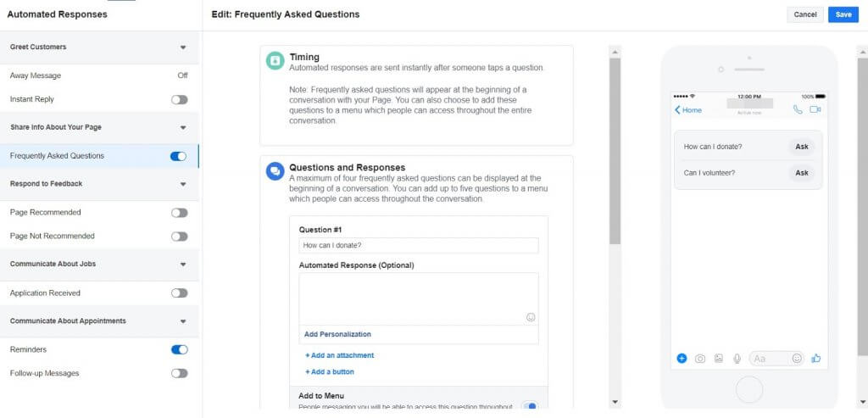Click the phone call icon in preview
The width and height of the screenshot is (868, 418).
798,109
